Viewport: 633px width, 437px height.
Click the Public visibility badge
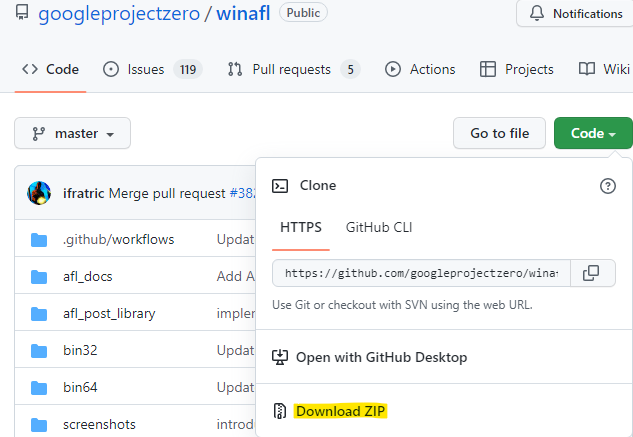[x=303, y=13]
